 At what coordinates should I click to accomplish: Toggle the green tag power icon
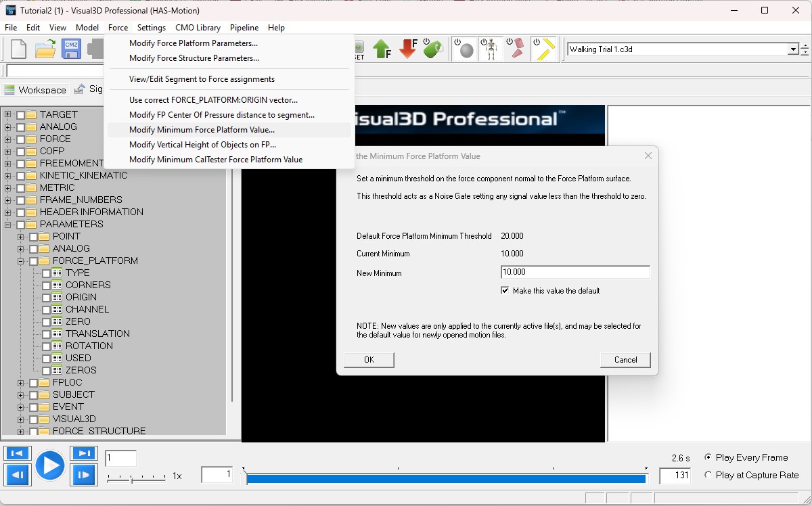pos(433,49)
